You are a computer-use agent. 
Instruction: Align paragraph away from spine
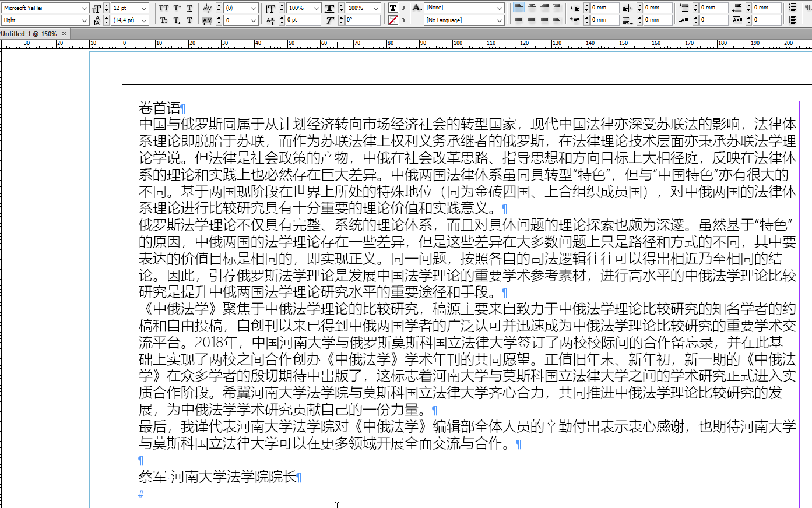[557, 20]
